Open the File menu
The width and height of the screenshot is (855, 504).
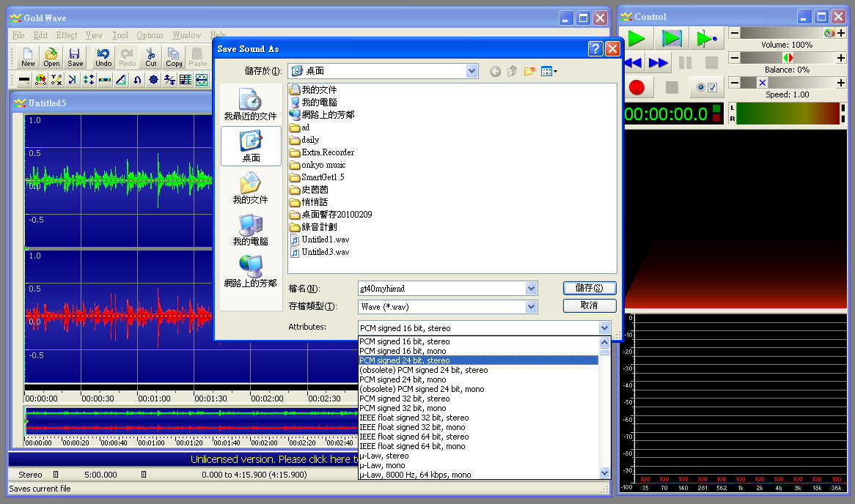(x=18, y=35)
